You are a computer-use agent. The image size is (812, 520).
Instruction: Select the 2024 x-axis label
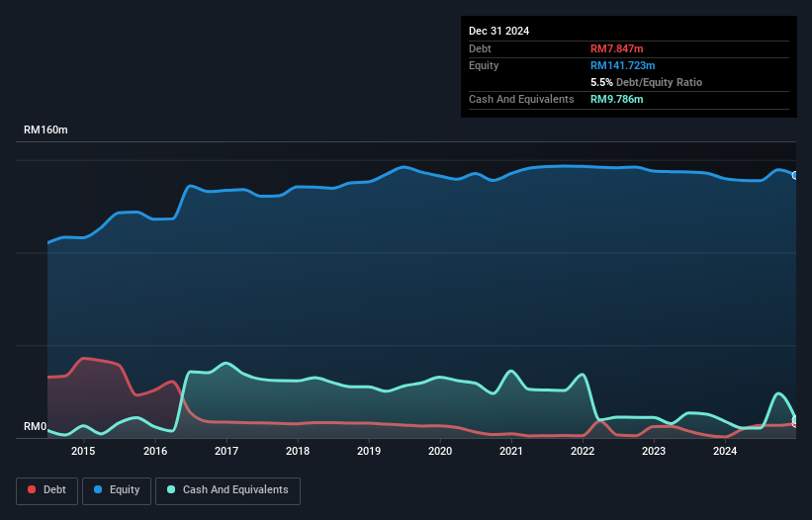coord(725,452)
